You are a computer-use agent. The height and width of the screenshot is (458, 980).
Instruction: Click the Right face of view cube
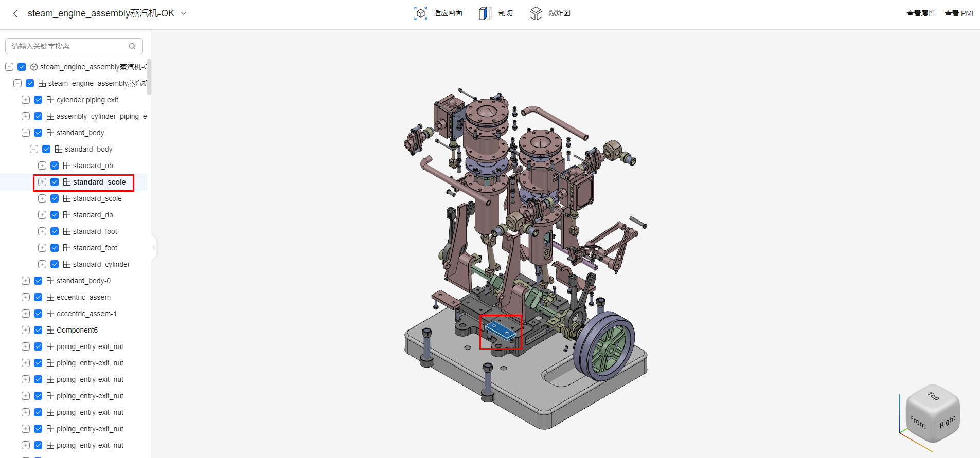[947, 422]
